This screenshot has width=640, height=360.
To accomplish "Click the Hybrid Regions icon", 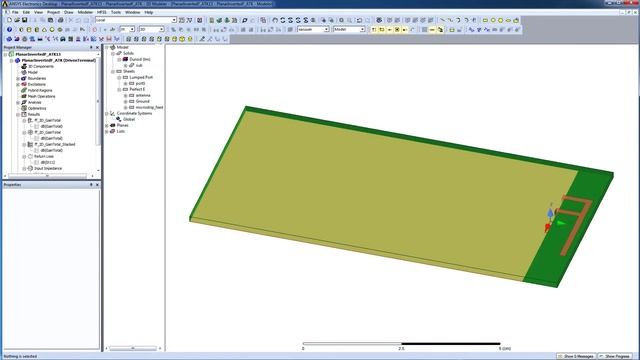I will point(24,90).
